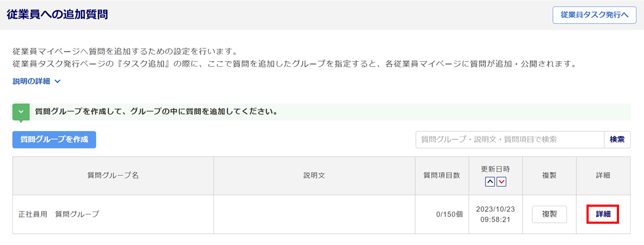This screenshot has height=245, width=644.
Task: Click the 質問項目数 column header
Action: coord(441,176)
